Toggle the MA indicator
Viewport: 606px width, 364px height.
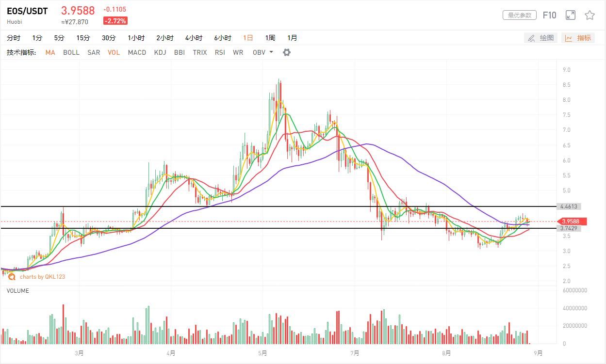pos(50,52)
